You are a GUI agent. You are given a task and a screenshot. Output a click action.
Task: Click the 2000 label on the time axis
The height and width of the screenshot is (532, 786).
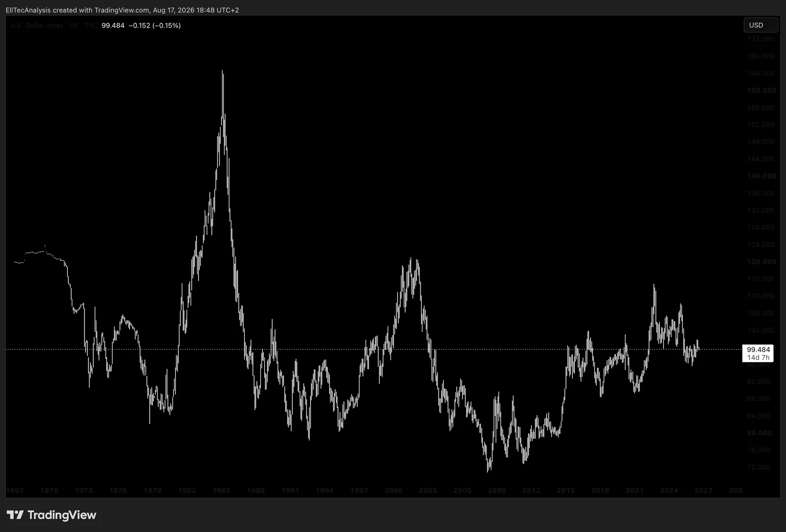tap(393, 490)
